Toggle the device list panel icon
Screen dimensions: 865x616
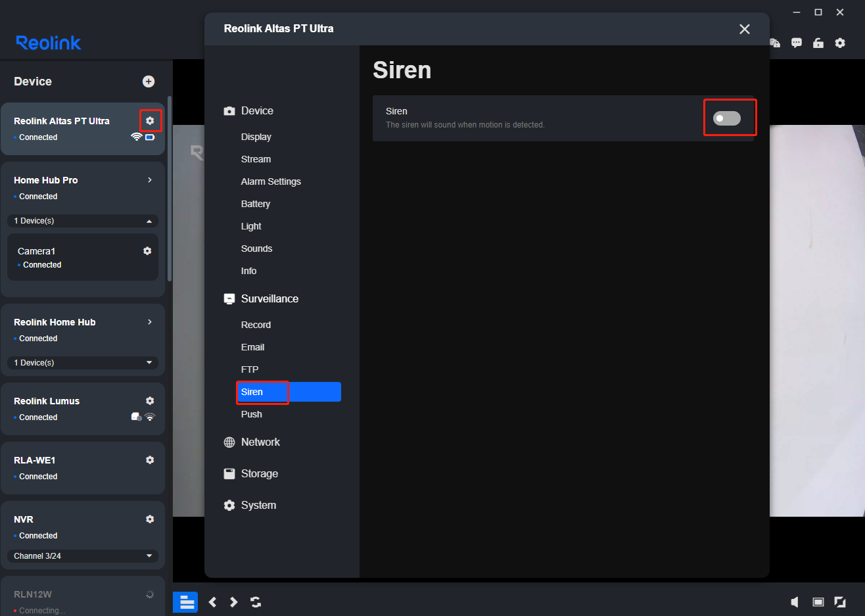[185, 602]
